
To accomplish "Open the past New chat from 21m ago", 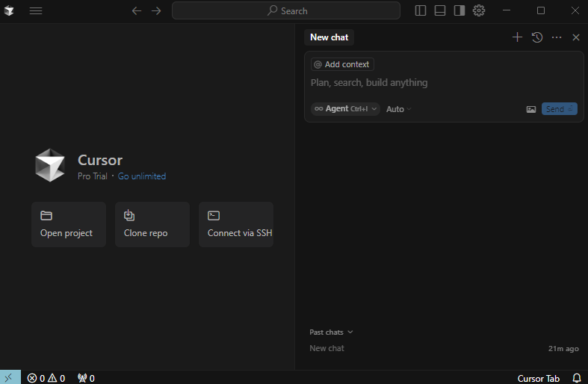I will point(444,348).
